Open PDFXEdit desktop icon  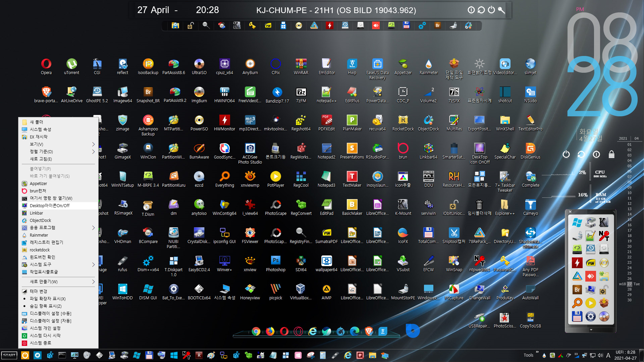[326, 123]
